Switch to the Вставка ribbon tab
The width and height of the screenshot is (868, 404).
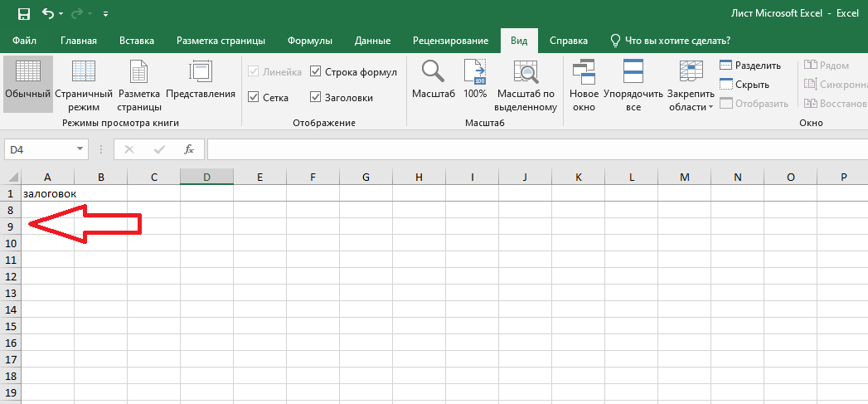click(x=137, y=41)
